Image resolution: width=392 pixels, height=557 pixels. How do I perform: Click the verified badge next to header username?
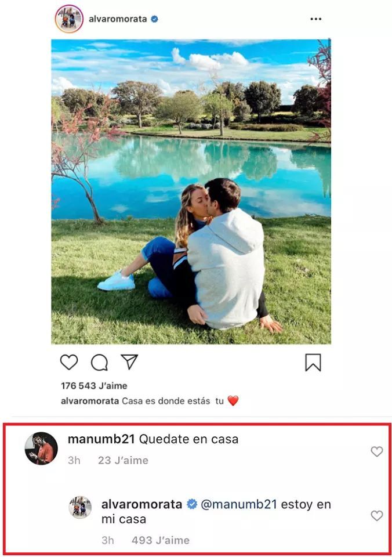154,19
